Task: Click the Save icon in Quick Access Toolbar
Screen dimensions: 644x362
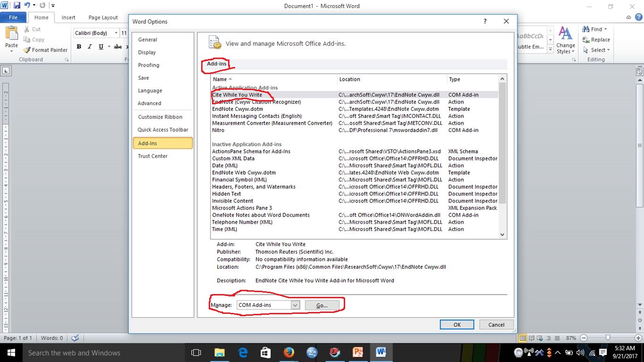Action: click(x=17, y=6)
